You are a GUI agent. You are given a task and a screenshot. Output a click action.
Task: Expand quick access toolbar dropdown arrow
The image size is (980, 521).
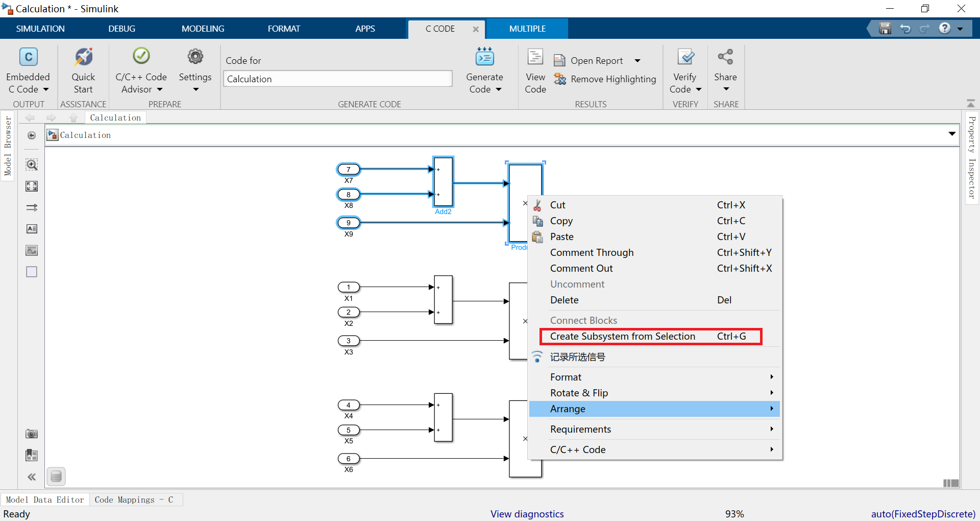[960, 29]
